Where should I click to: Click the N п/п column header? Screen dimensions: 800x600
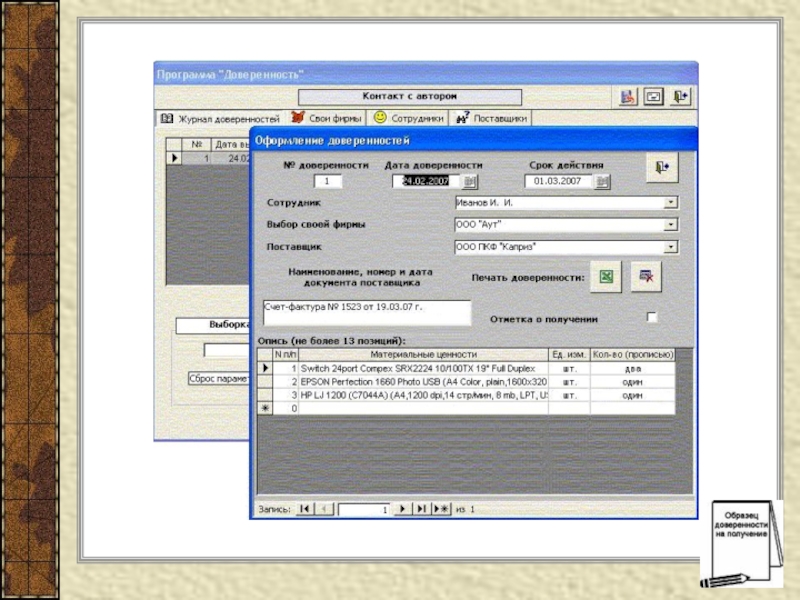click(x=286, y=355)
